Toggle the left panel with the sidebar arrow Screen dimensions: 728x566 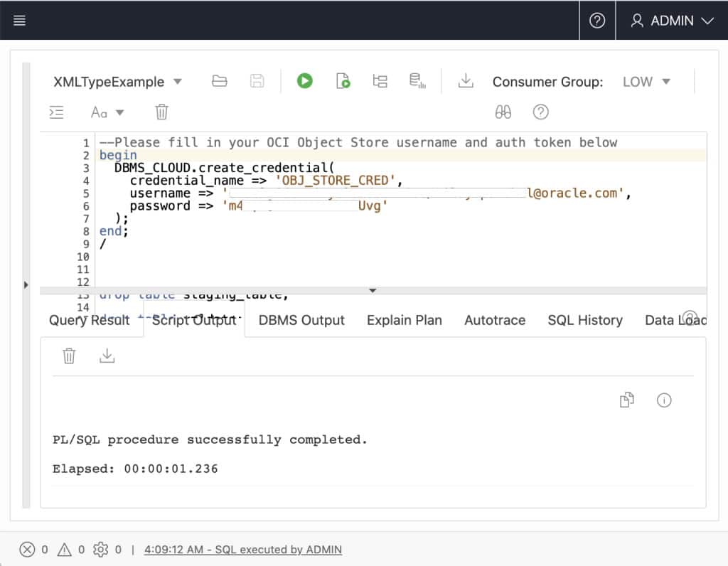pyautogui.click(x=26, y=284)
